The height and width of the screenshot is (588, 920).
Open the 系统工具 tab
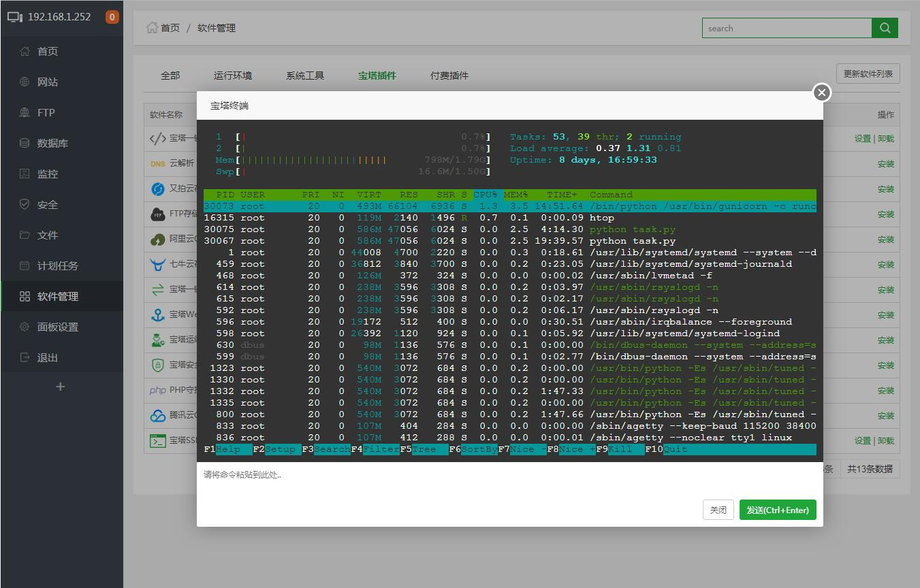pos(304,76)
